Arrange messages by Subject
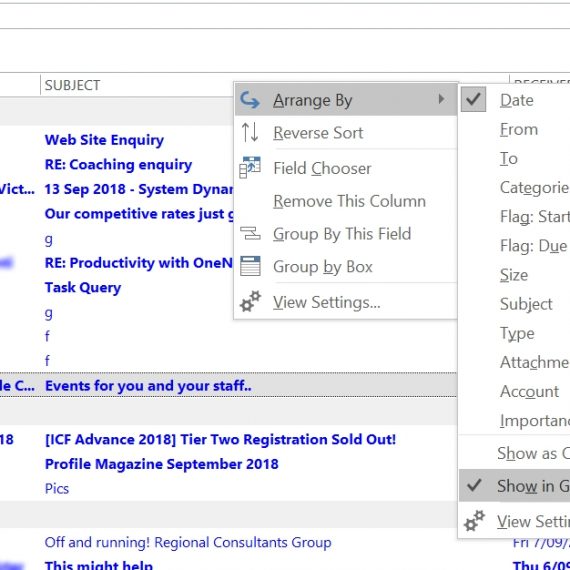Image resolution: width=570 pixels, height=570 pixels. point(514,304)
